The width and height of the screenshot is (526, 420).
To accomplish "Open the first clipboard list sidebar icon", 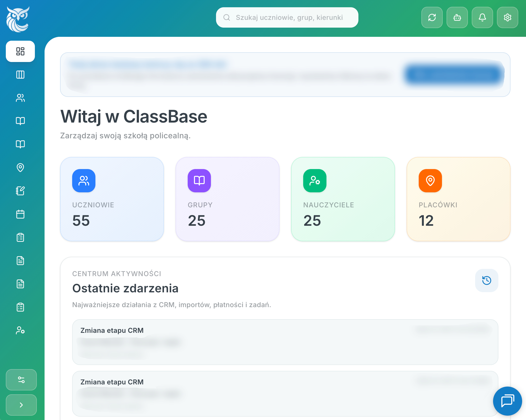I will point(20,237).
